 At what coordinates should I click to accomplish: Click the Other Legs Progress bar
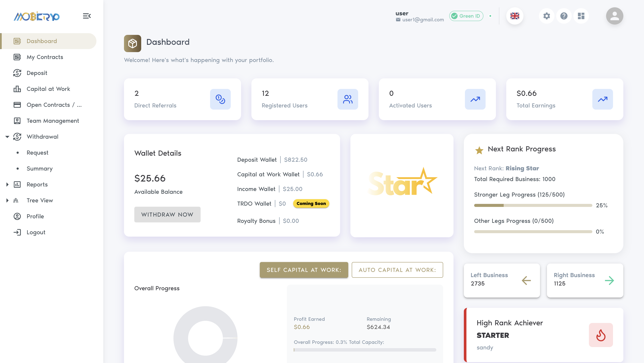point(533,231)
